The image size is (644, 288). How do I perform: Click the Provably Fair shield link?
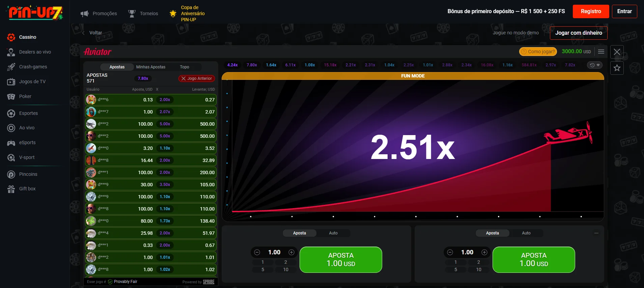click(123, 282)
